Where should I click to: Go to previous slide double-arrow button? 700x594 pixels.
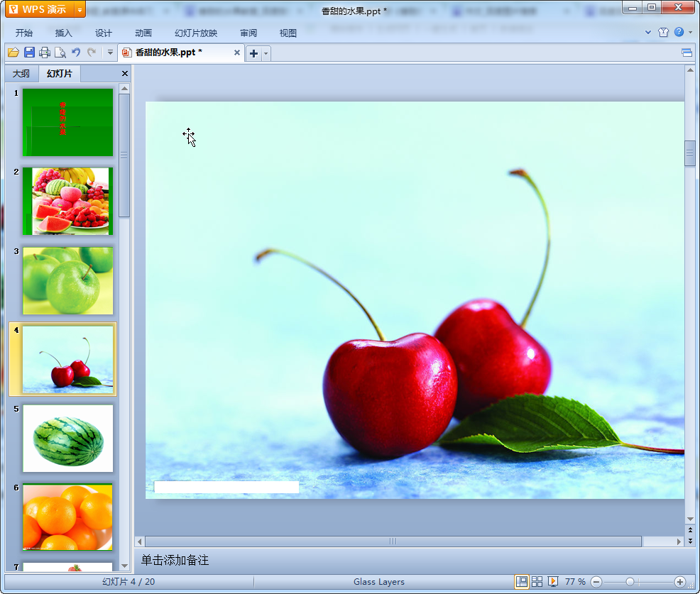point(690,529)
